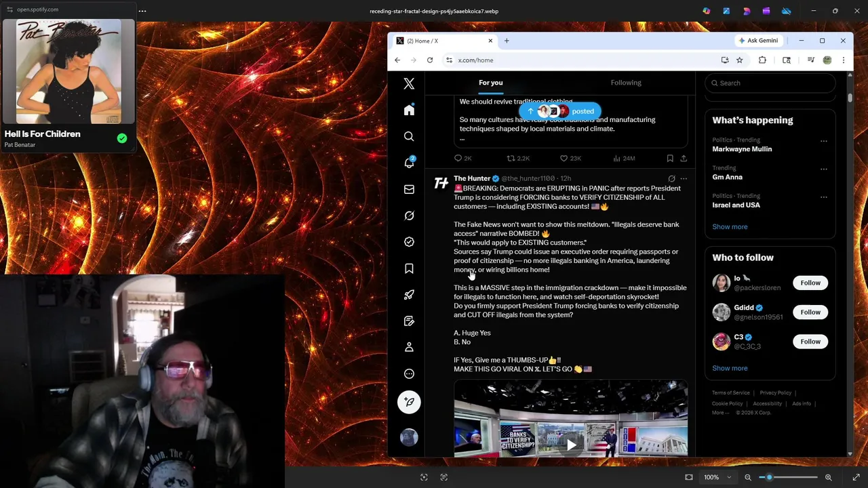Follow the lo account
The width and height of the screenshot is (868, 488).
[810, 283]
